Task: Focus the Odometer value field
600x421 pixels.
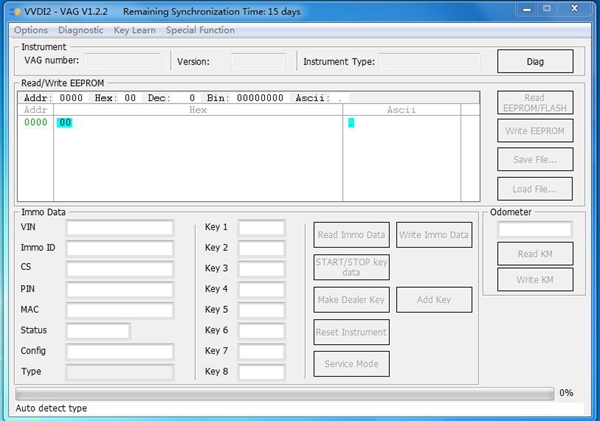Action: point(535,230)
